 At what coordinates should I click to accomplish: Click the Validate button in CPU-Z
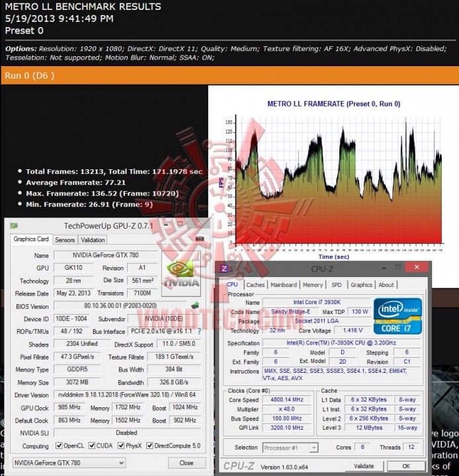pyautogui.click(x=364, y=466)
